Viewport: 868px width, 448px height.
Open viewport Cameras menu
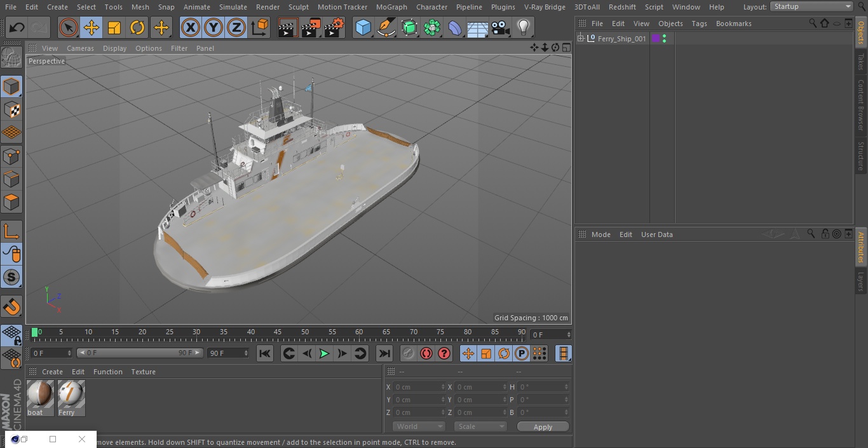pyautogui.click(x=80, y=48)
